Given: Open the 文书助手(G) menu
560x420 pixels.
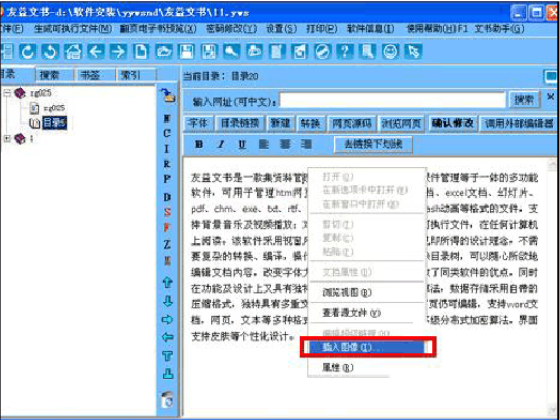Looking at the screenshot, I should [x=499, y=29].
